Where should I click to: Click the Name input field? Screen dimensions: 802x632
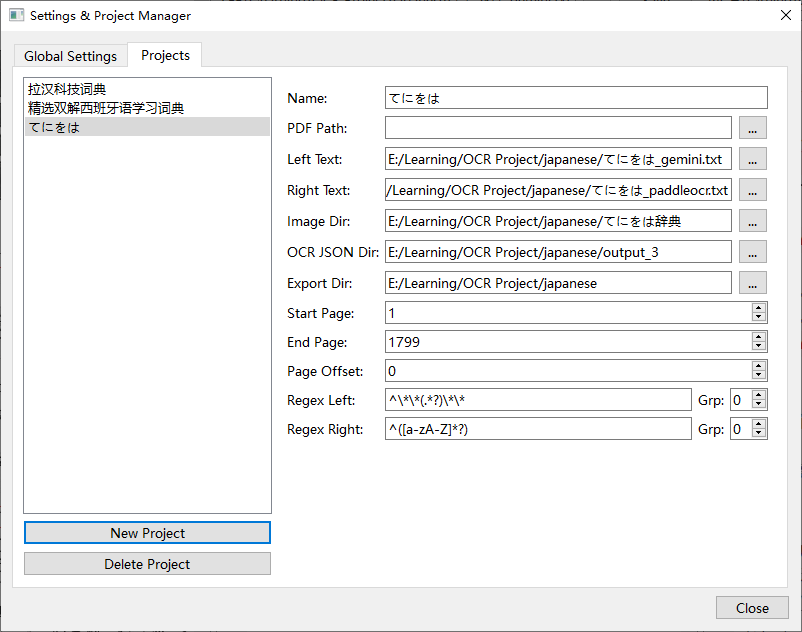coord(575,97)
